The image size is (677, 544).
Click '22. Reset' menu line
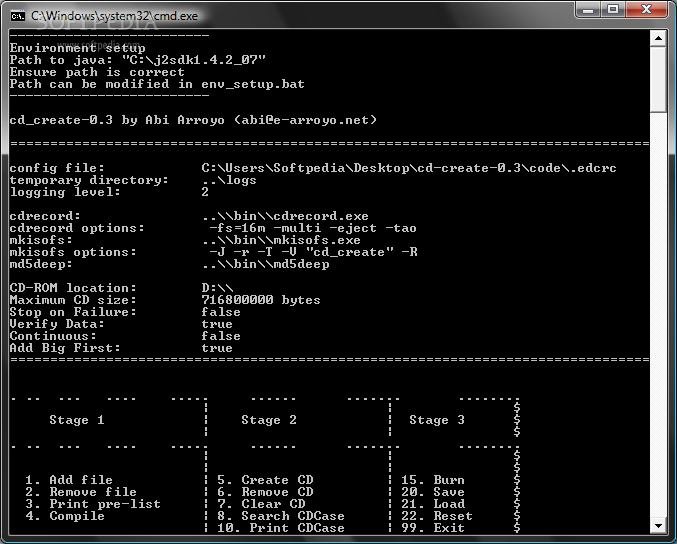(437, 516)
